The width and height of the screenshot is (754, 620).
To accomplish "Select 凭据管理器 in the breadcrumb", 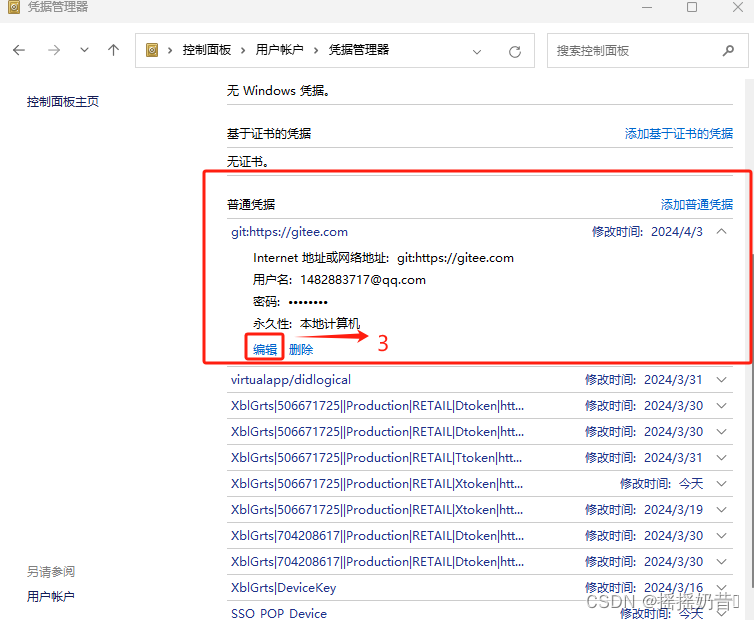I will (359, 50).
